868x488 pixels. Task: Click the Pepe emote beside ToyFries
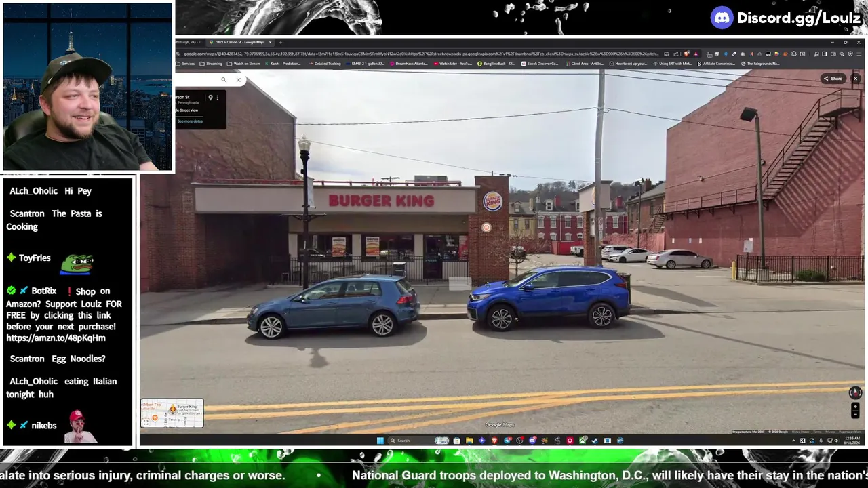pos(76,264)
